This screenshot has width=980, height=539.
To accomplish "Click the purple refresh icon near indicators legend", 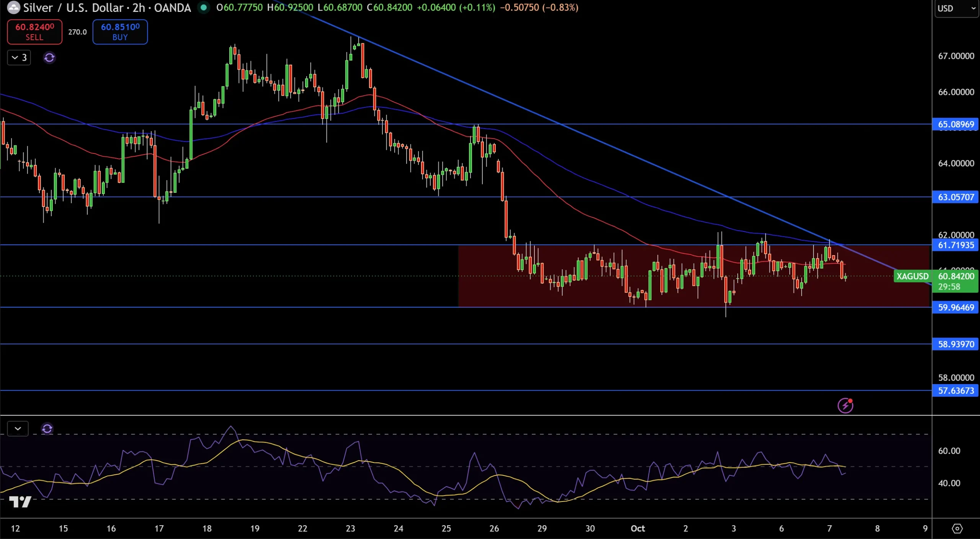I will click(49, 58).
